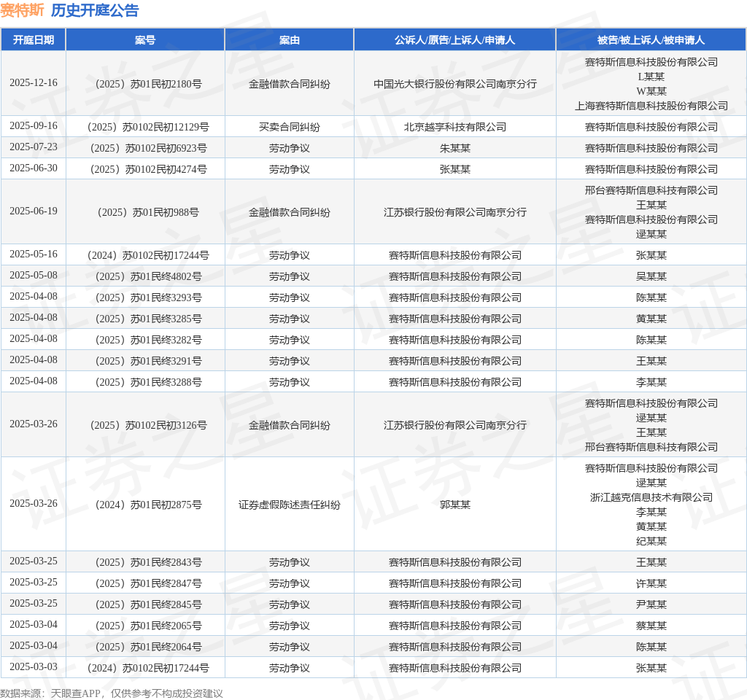Select case (2024)苏0102民初17244号 in the 2025-05-16 row
This screenshot has height=700, width=747.
tap(149, 255)
